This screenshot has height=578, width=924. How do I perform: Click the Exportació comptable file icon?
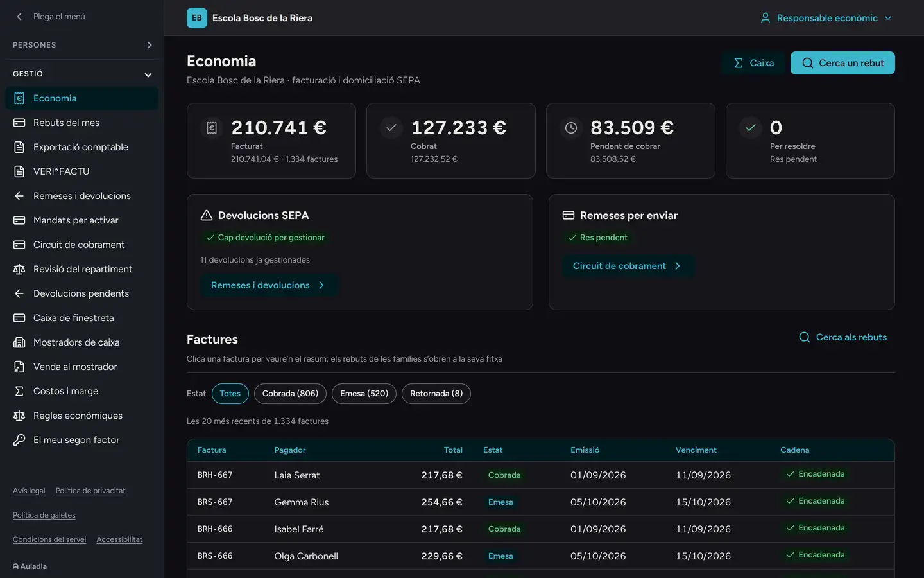19,147
